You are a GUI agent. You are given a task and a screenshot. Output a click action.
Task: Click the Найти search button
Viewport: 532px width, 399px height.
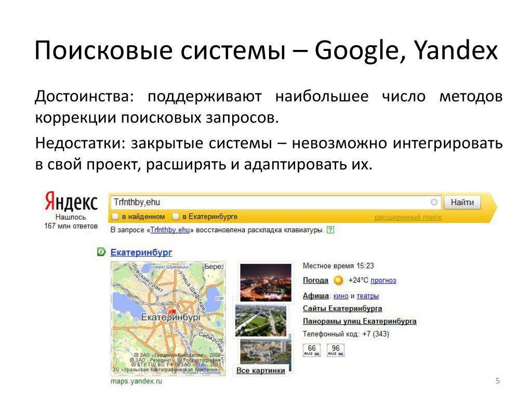coord(462,202)
